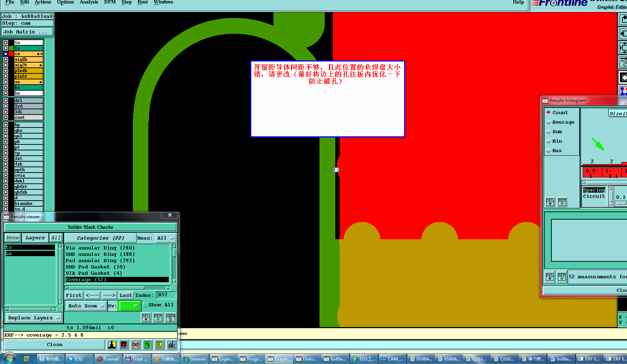Click the DEL icon beside 52 measurements

550,277
